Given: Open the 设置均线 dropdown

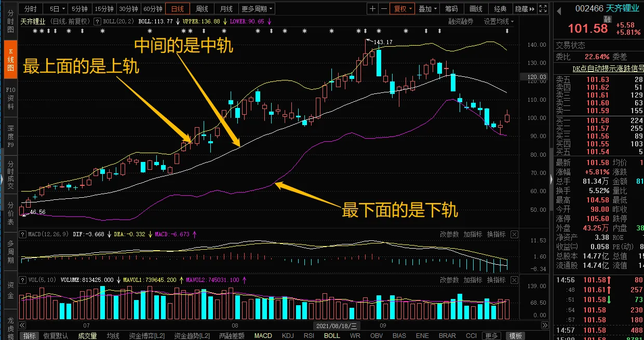Looking at the screenshot, I should 499,21.
